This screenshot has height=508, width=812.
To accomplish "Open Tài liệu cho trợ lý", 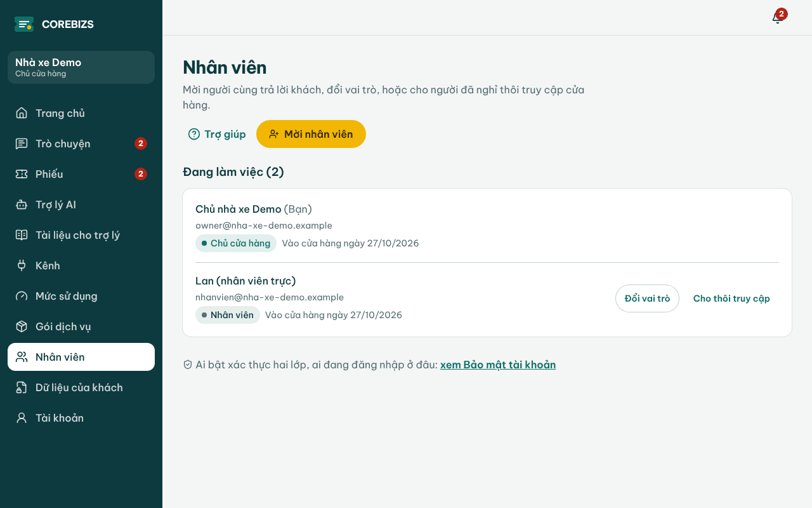I will click(x=81, y=235).
